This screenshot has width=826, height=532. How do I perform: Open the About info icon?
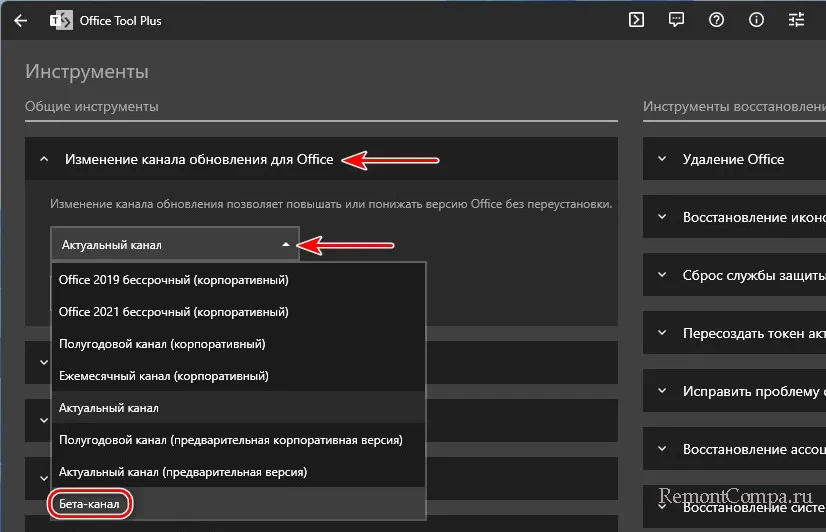(x=756, y=19)
